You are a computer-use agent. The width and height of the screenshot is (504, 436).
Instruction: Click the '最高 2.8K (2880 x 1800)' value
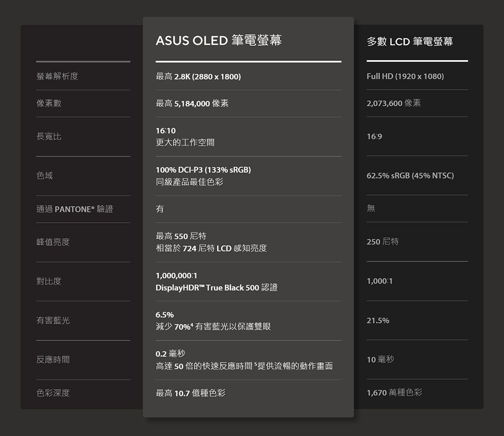198,77
